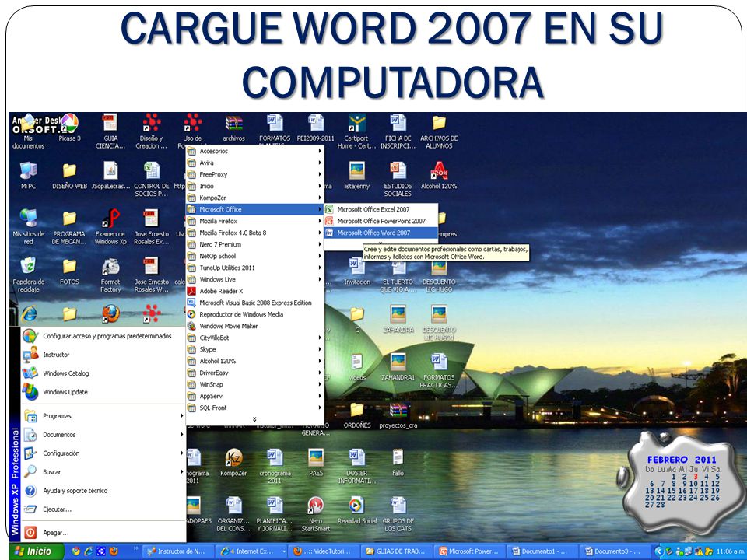
Task: Expand the Microsoft Office program folder
Action: click(x=254, y=209)
